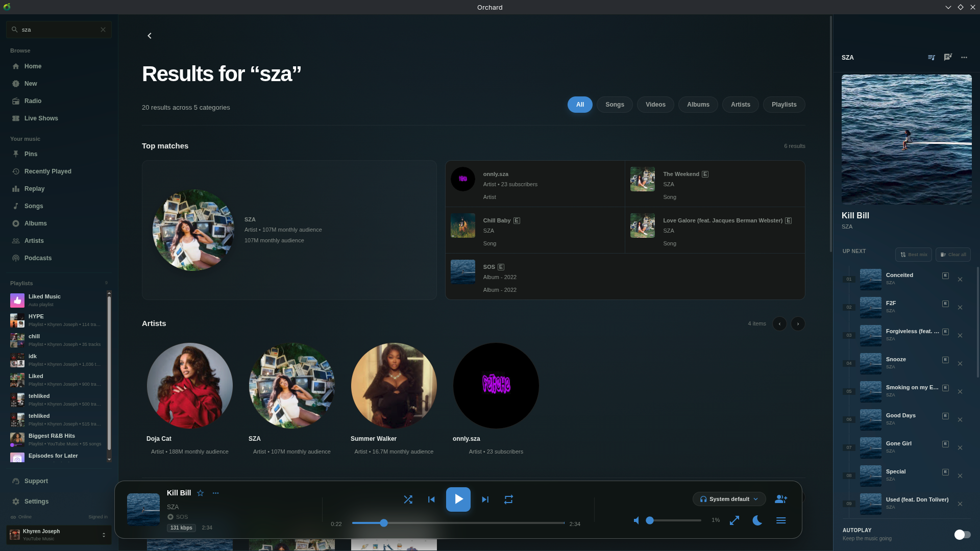Mute audio with the speaker icon
The width and height of the screenshot is (980, 551).
pos(636,520)
